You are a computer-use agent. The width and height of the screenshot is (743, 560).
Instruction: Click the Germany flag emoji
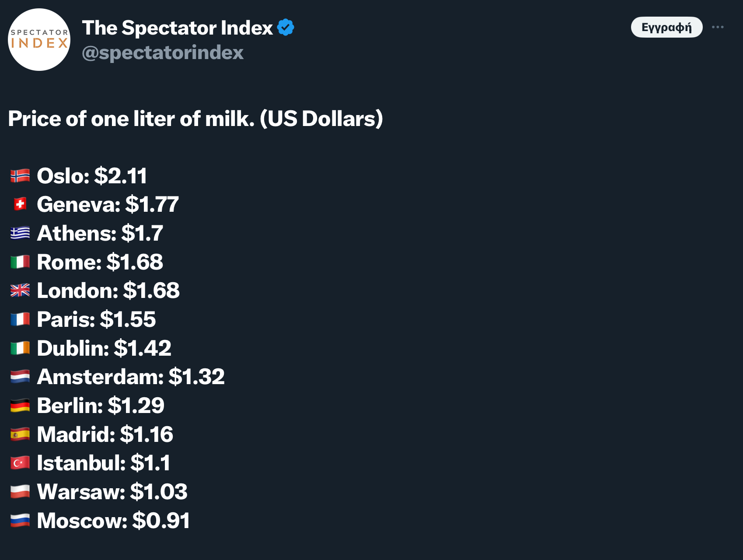click(20, 406)
